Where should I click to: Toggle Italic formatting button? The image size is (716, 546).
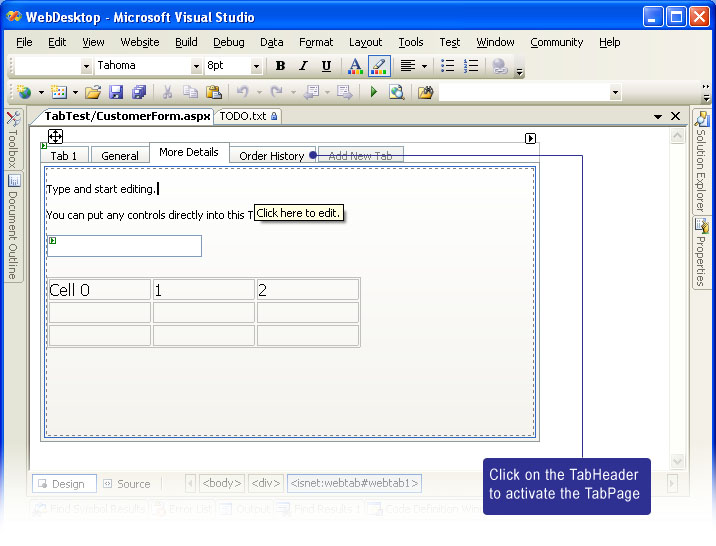coord(303,66)
